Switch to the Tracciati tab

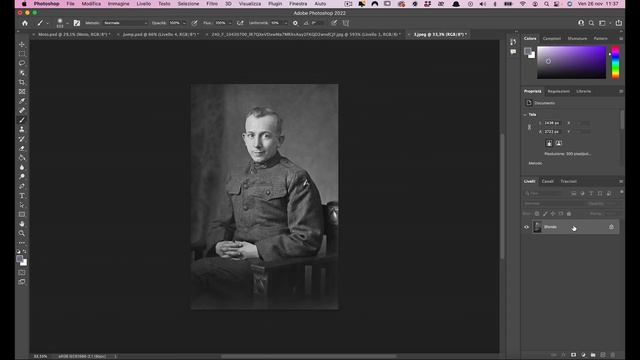(568, 181)
